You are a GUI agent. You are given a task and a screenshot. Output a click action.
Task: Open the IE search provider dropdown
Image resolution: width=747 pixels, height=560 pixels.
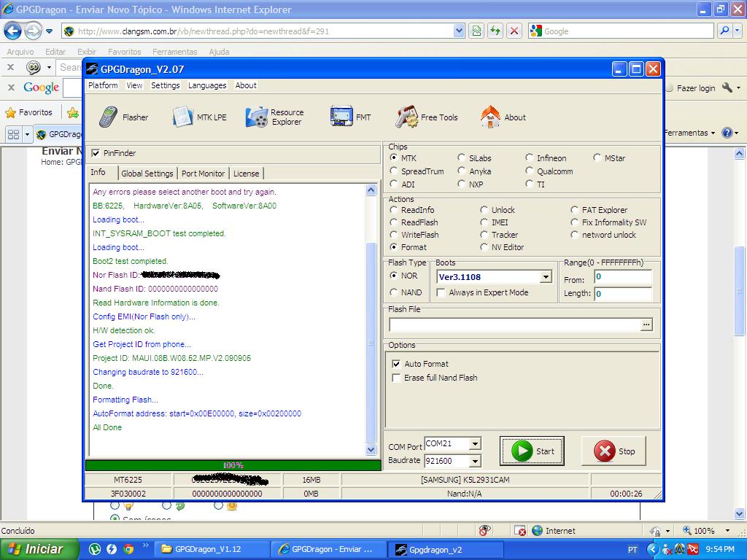pyautogui.click(x=737, y=31)
